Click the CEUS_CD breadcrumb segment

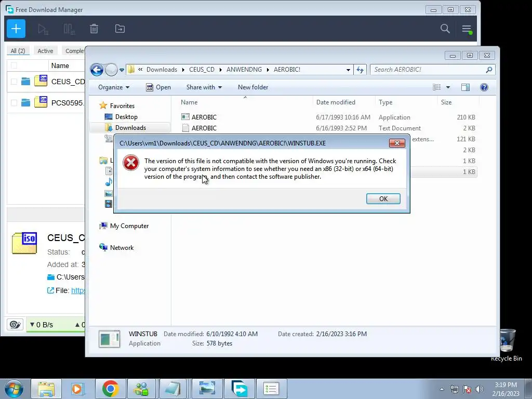click(x=202, y=70)
